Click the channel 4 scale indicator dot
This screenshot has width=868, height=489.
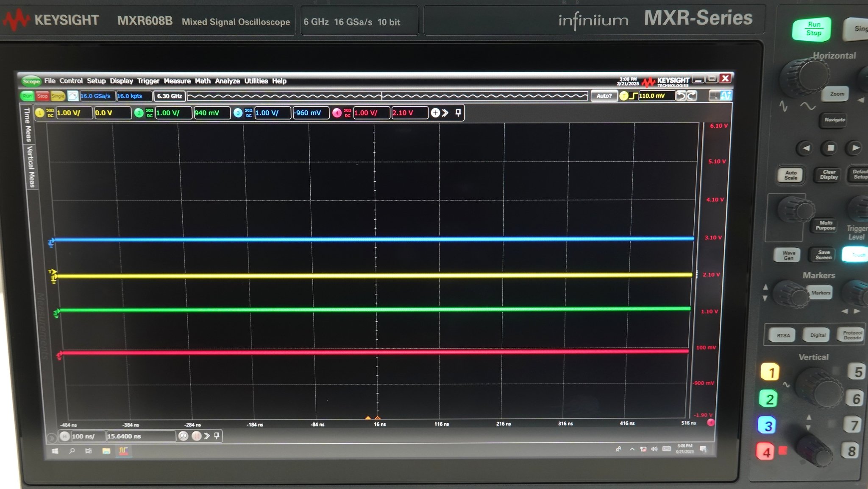(x=711, y=422)
